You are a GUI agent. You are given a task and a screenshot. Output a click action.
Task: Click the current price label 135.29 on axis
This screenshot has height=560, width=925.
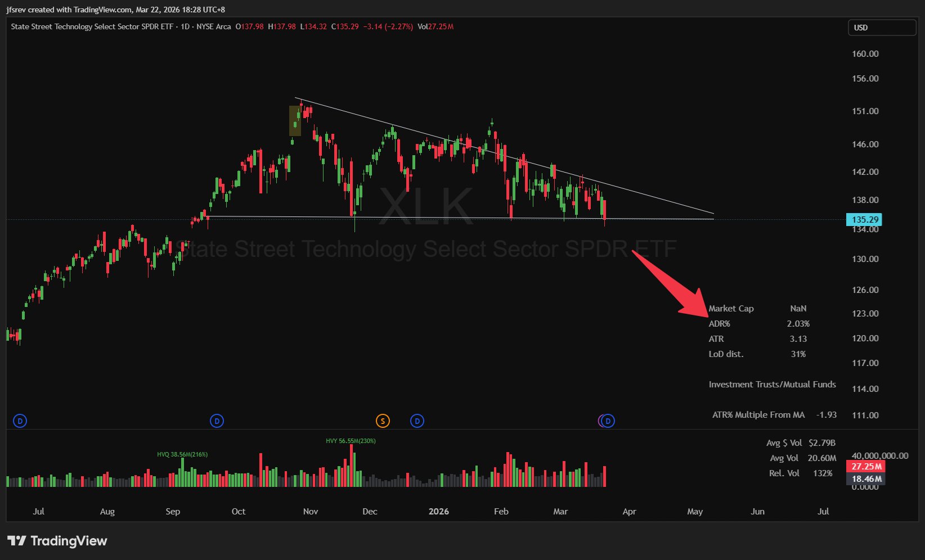[x=864, y=220]
